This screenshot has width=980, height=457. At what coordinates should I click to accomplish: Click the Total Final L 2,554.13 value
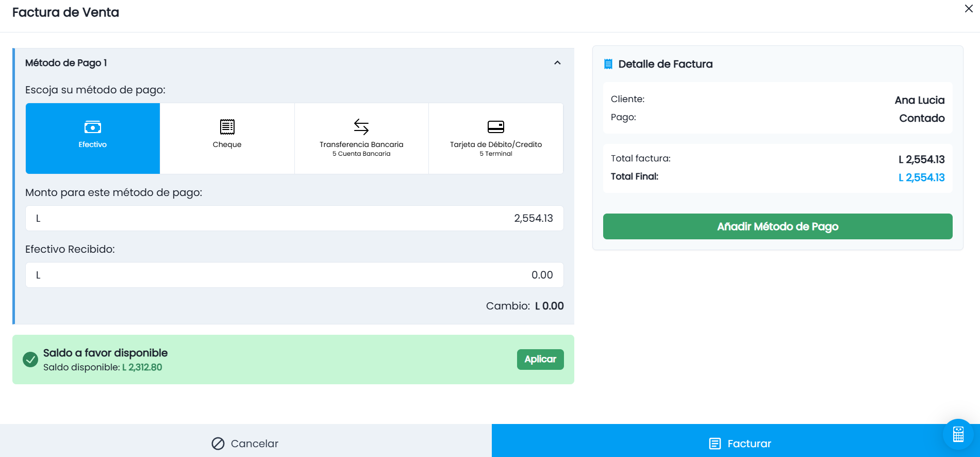click(921, 177)
